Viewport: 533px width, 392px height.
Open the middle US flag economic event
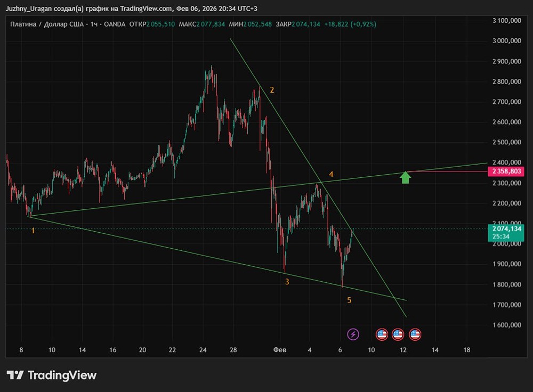coord(398,334)
